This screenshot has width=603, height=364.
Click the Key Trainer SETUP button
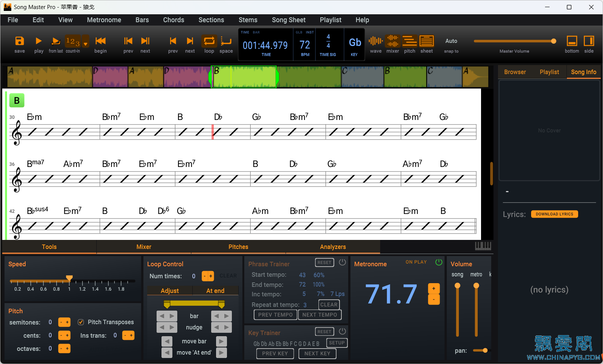[337, 343]
